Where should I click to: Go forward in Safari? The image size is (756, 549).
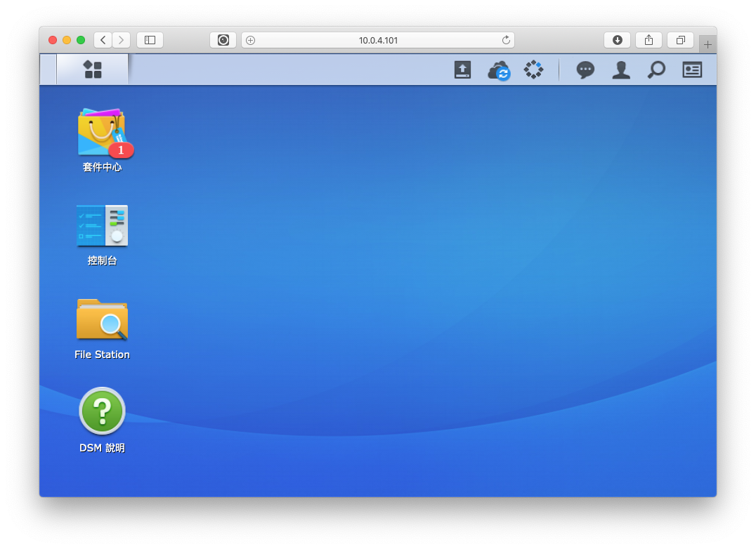click(x=121, y=40)
